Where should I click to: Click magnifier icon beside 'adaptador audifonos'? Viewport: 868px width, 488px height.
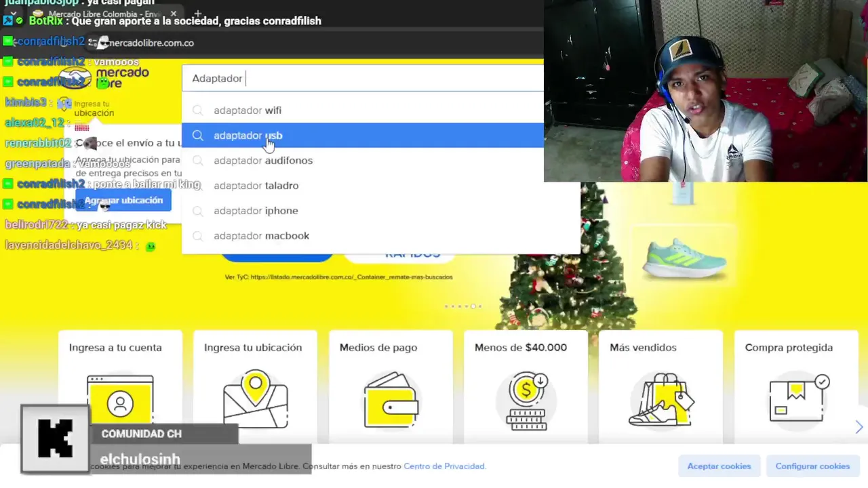coord(197,161)
